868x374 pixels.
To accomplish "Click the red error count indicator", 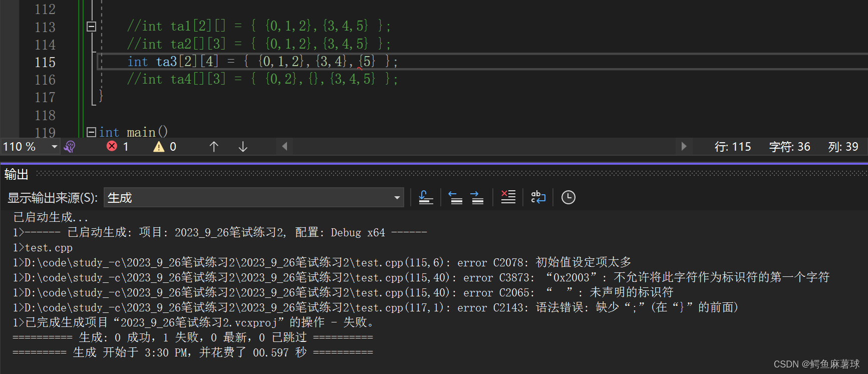I will pyautogui.click(x=118, y=147).
